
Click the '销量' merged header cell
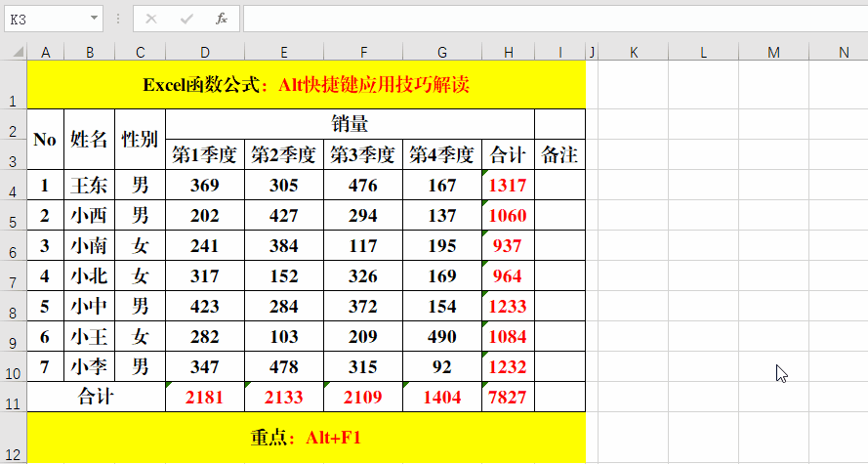(x=350, y=124)
